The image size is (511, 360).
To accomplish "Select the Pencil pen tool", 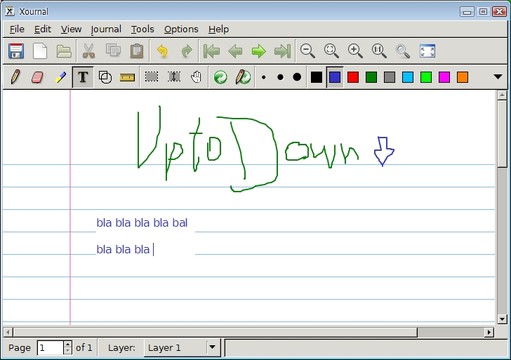I will tap(15, 77).
